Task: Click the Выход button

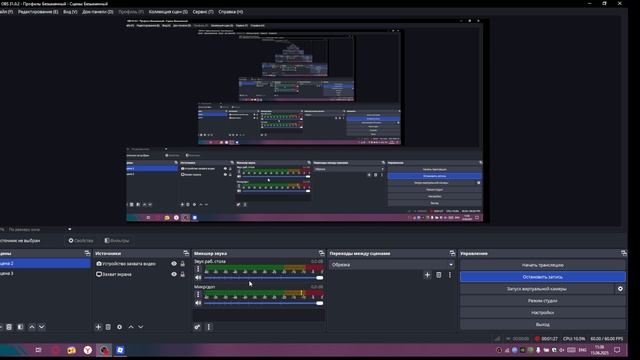Action: [x=542, y=324]
